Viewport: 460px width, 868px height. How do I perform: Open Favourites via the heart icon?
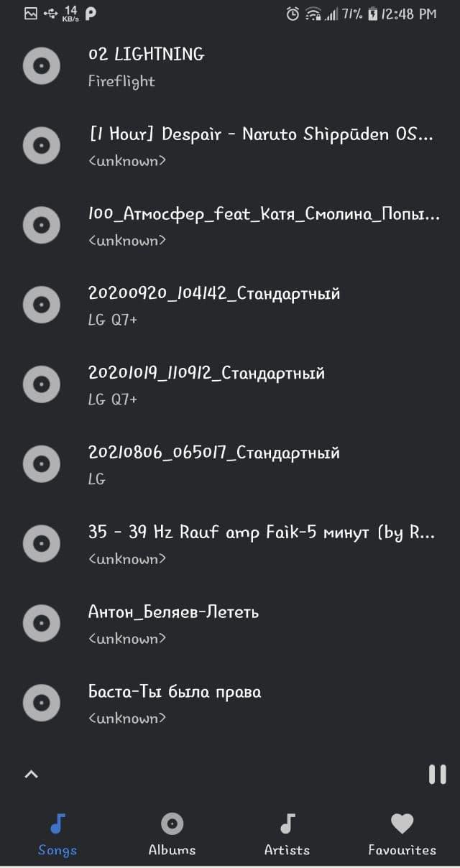(402, 823)
